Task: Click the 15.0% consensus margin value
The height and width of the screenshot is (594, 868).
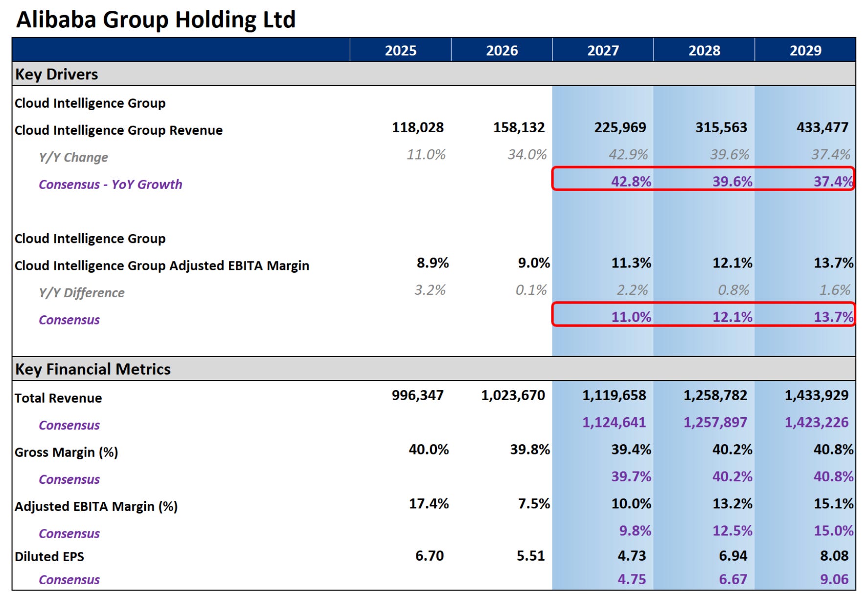Action: tap(834, 531)
